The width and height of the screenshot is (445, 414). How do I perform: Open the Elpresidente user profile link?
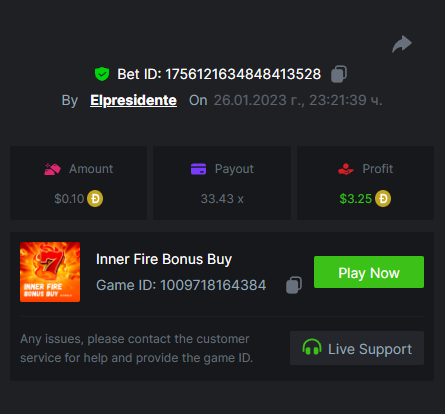pyautogui.click(x=133, y=100)
